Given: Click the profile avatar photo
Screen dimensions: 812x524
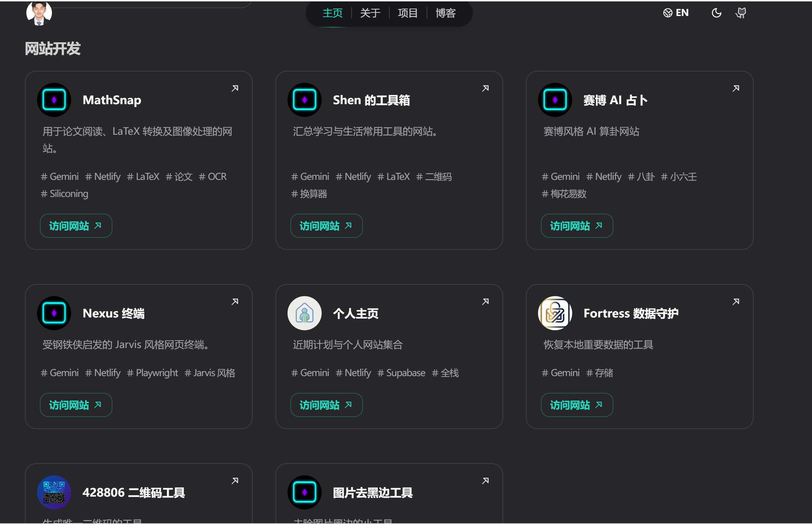Looking at the screenshot, I should click(x=39, y=12).
